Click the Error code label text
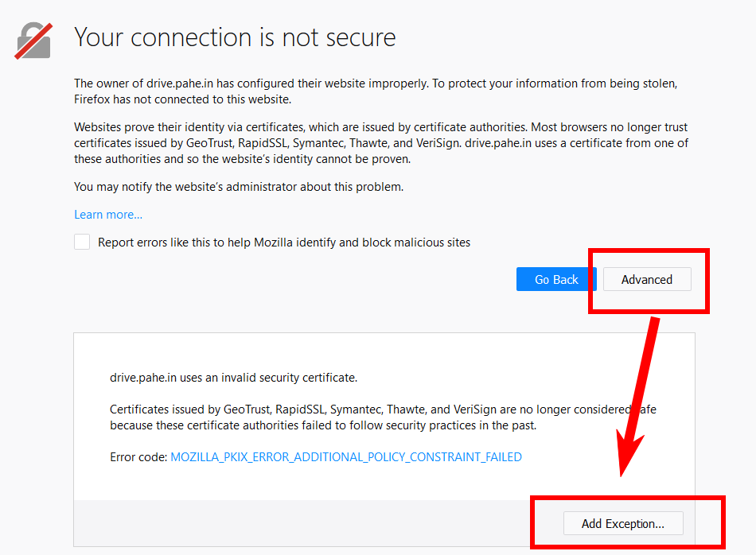Image resolution: width=756 pixels, height=555 pixels. (138, 456)
